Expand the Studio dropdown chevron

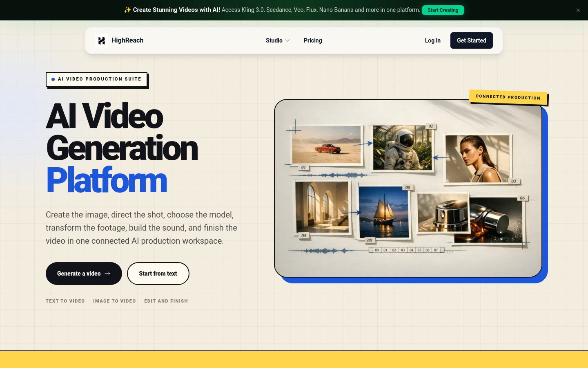point(287,40)
